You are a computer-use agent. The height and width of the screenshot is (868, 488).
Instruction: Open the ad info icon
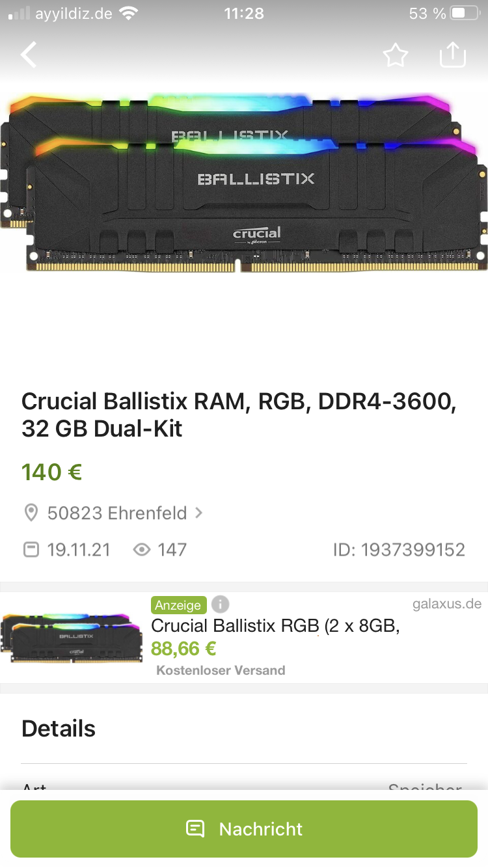(221, 604)
